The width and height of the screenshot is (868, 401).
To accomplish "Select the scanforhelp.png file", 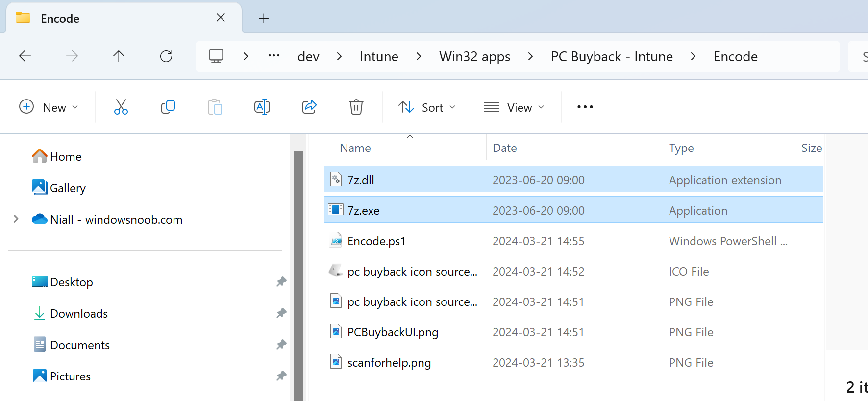I will click(573, 362).
